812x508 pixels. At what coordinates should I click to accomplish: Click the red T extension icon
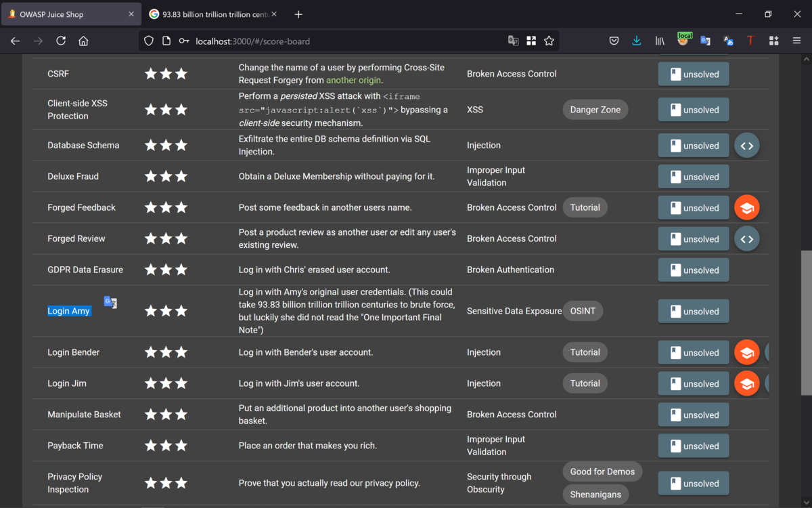[x=750, y=41]
